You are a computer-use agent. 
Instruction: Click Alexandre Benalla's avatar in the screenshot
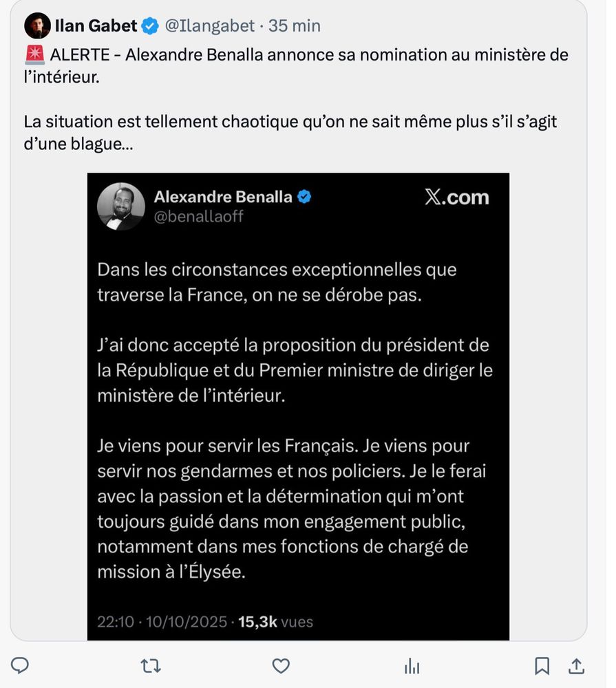(x=121, y=206)
